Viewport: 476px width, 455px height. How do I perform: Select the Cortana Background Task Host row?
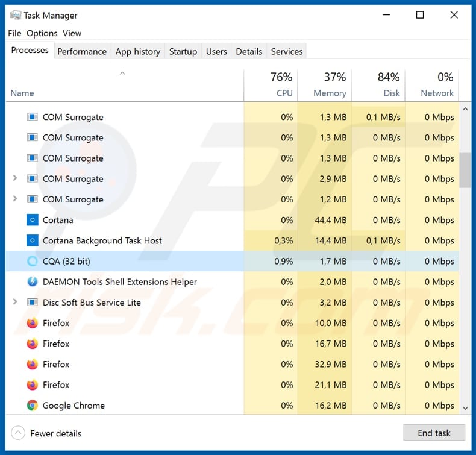coord(232,240)
